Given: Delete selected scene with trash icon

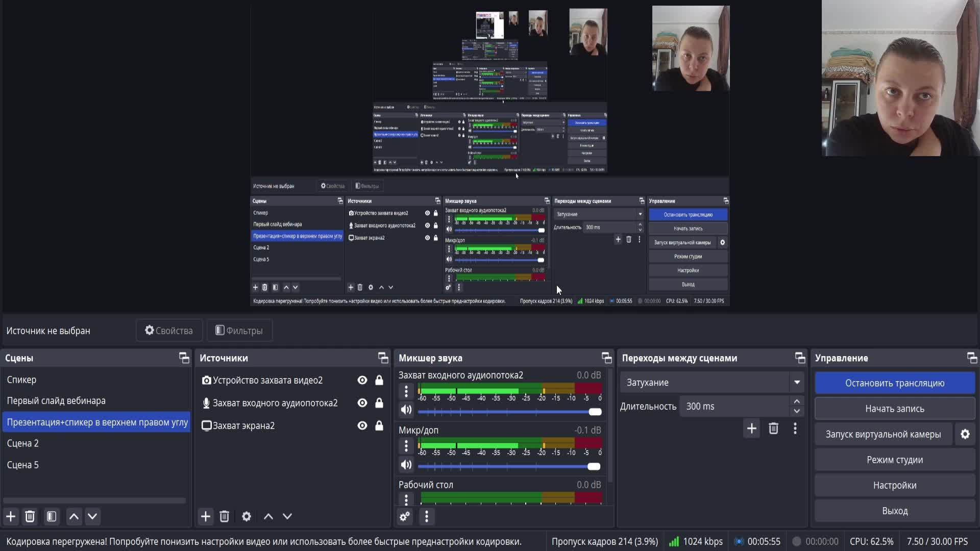Looking at the screenshot, I should tap(30, 516).
